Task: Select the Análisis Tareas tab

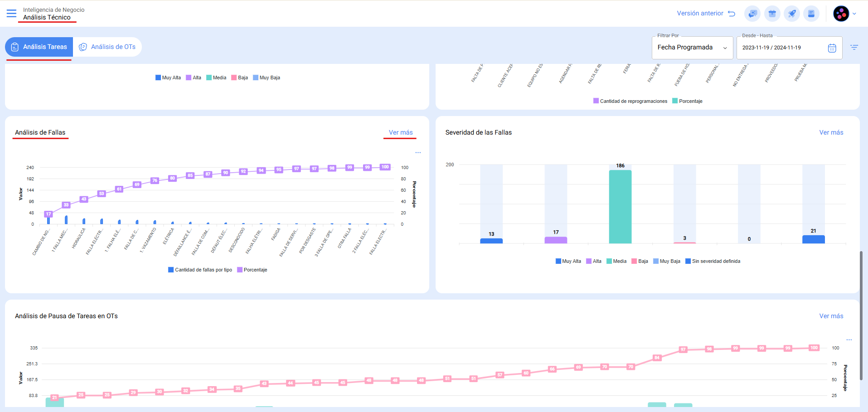Action: tap(39, 47)
